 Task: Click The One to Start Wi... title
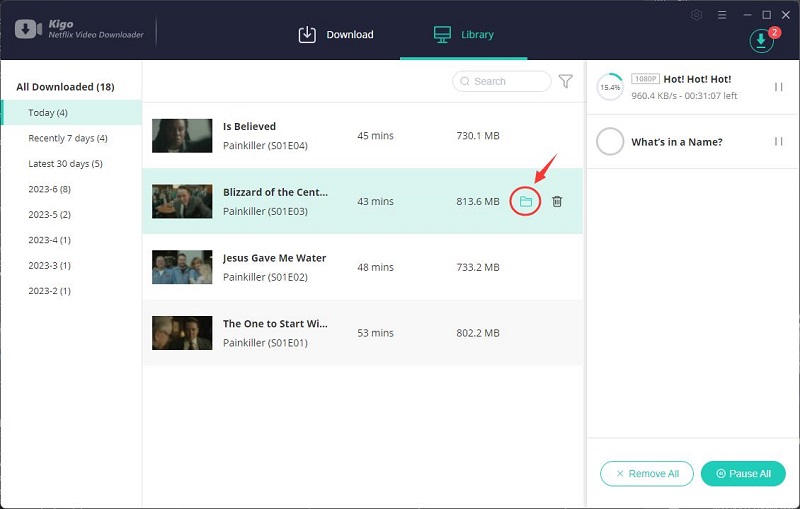[x=275, y=324]
